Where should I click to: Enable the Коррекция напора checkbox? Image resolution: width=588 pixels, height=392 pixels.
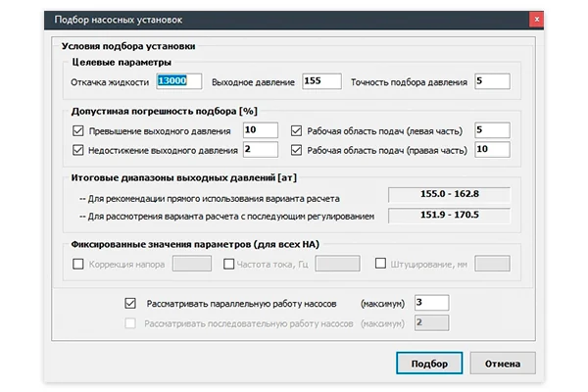pos(78,264)
